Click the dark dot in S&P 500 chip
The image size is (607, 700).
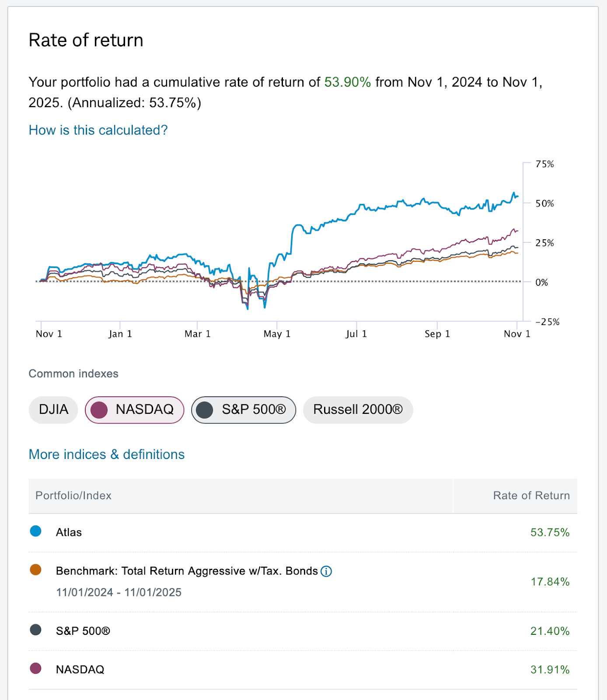205,410
